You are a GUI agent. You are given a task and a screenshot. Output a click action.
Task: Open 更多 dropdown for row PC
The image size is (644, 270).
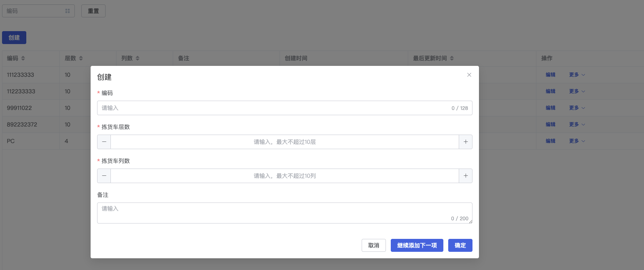click(577, 141)
